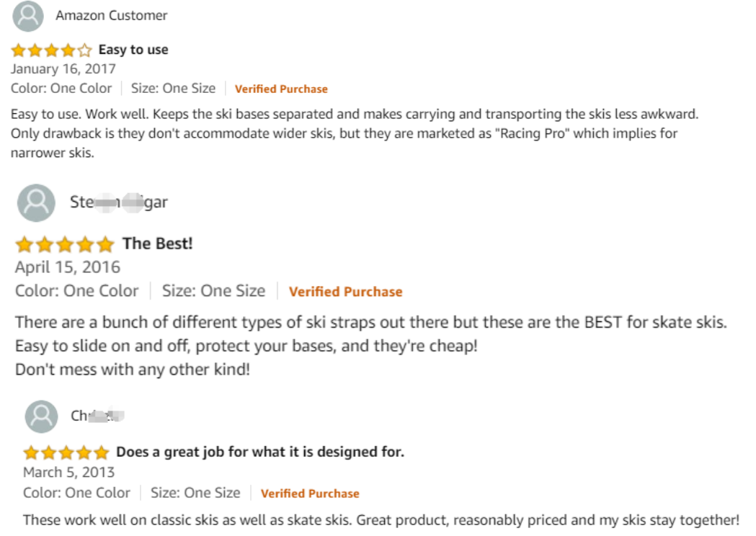Click the January 16, 2017 review date
This screenshot has height=536, width=756.
point(63,69)
